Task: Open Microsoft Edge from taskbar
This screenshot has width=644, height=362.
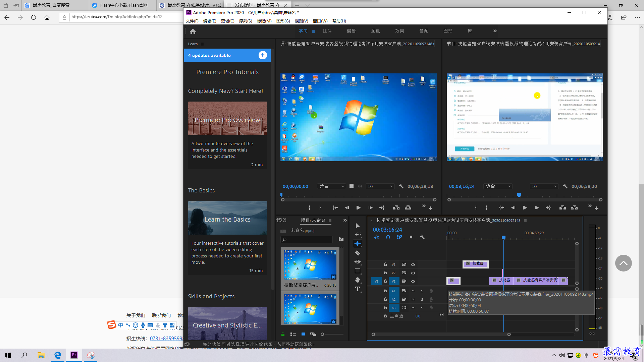Action: pos(58,355)
